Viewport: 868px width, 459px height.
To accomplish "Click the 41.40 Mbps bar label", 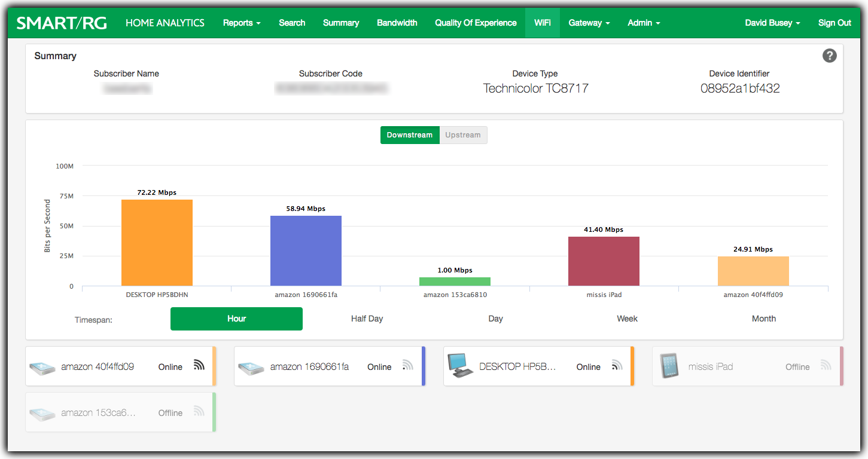I will pos(604,229).
